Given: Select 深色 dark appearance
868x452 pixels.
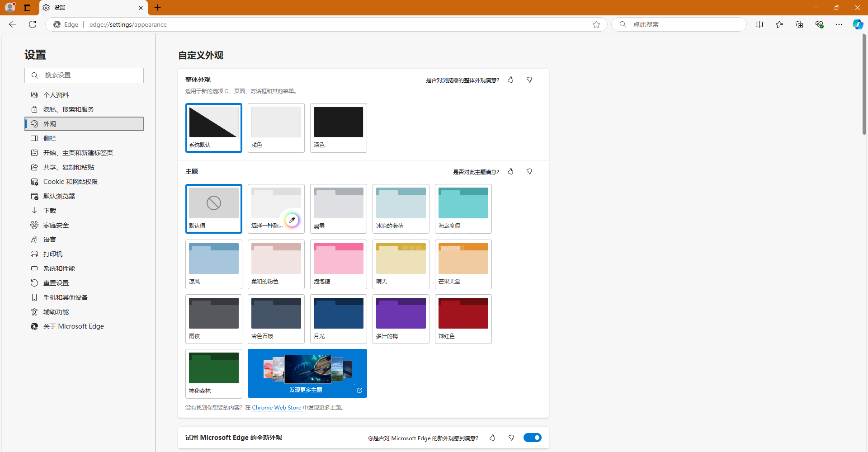Looking at the screenshot, I should 339,128.
